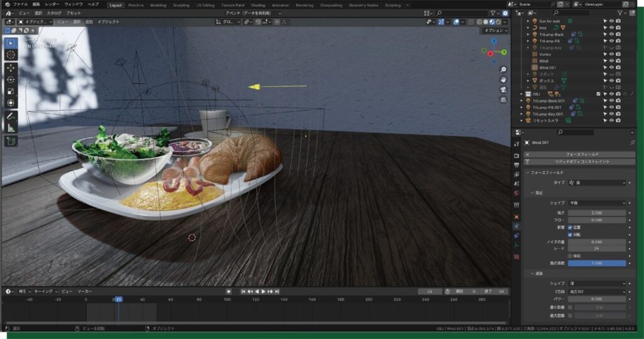
Task: Select the Select Box tool
Action: click(11, 43)
